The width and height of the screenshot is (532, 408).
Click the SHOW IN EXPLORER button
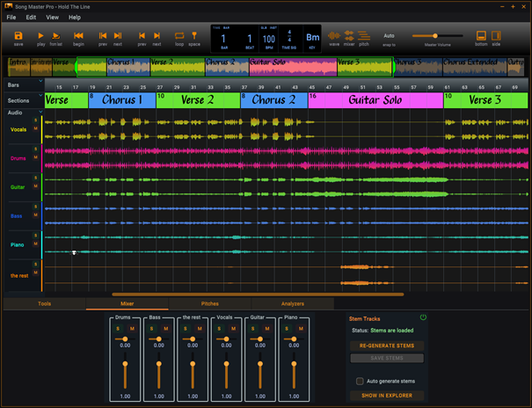(386, 396)
